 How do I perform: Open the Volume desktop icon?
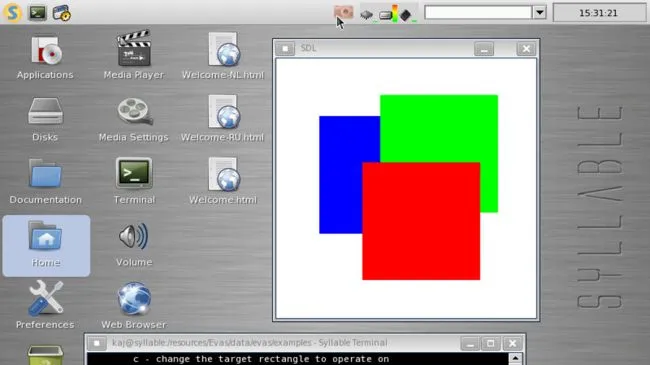(134, 245)
